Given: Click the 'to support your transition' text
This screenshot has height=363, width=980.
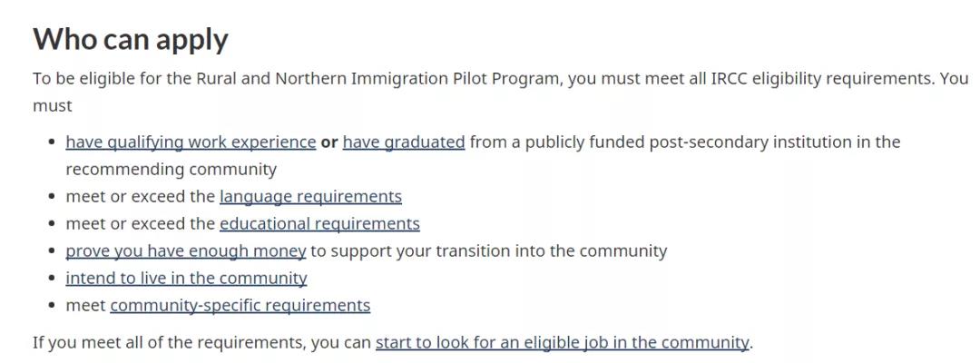Looking at the screenshot, I should click(411, 251).
